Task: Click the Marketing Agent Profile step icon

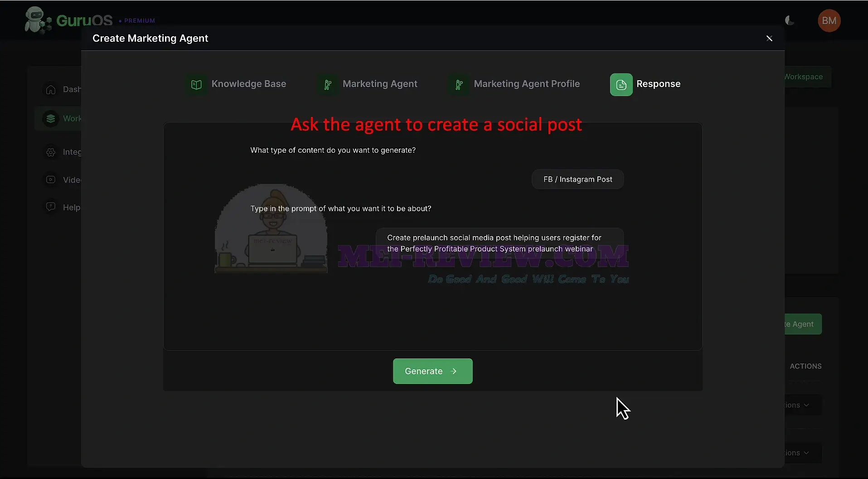Action: click(x=459, y=85)
